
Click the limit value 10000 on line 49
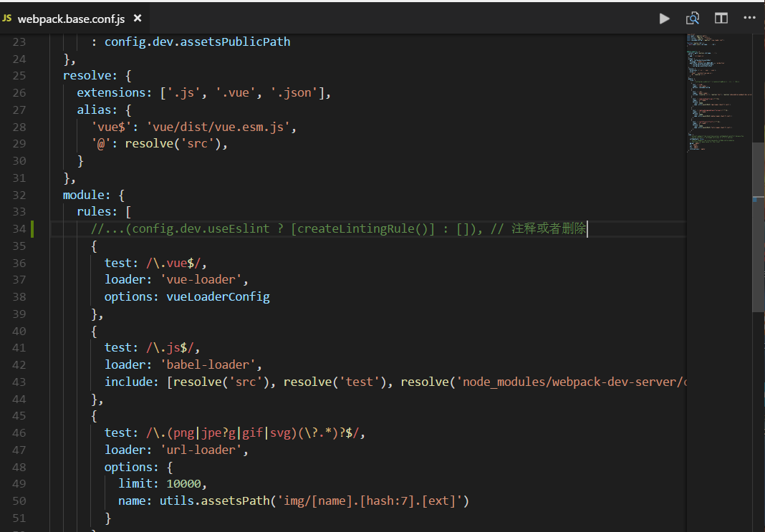183,483
